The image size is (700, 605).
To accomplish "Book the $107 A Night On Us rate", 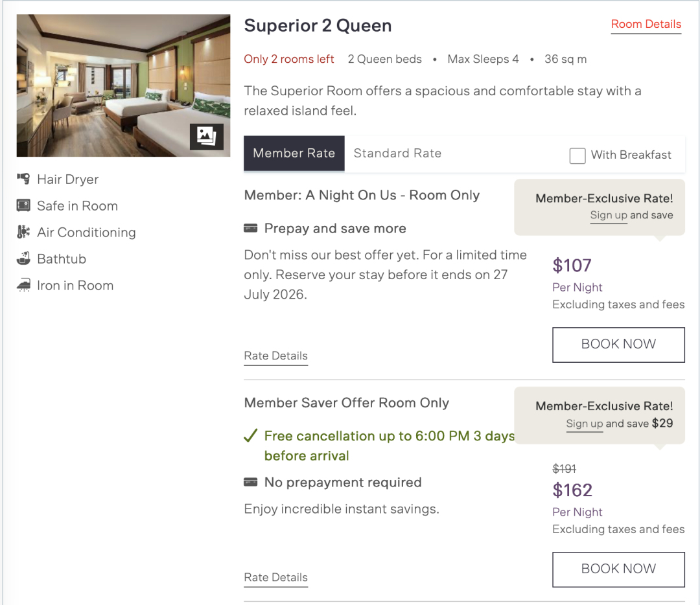I will click(x=618, y=345).
